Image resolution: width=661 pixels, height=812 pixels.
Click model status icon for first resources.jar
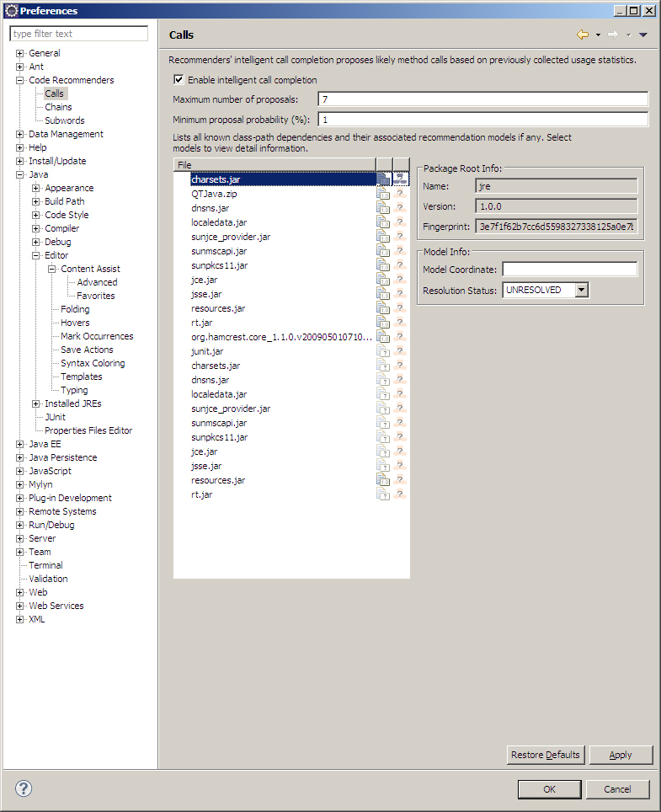click(x=400, y=308)
